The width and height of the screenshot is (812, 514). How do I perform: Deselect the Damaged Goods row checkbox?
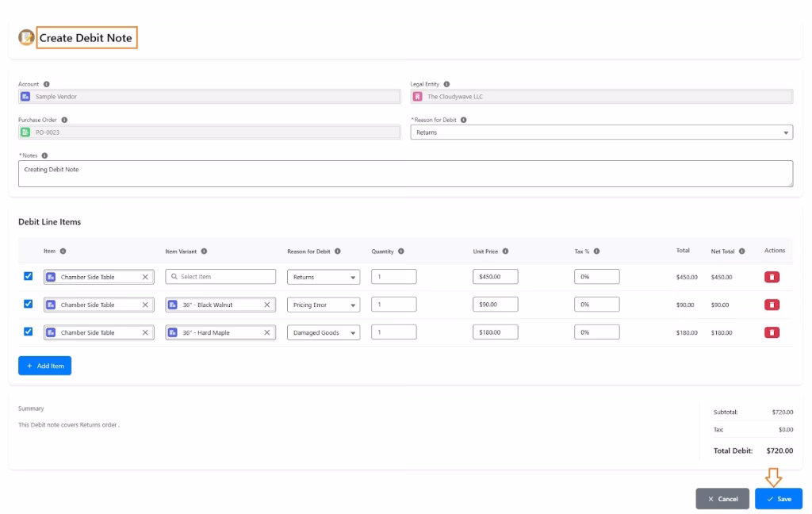click(29, 332)
